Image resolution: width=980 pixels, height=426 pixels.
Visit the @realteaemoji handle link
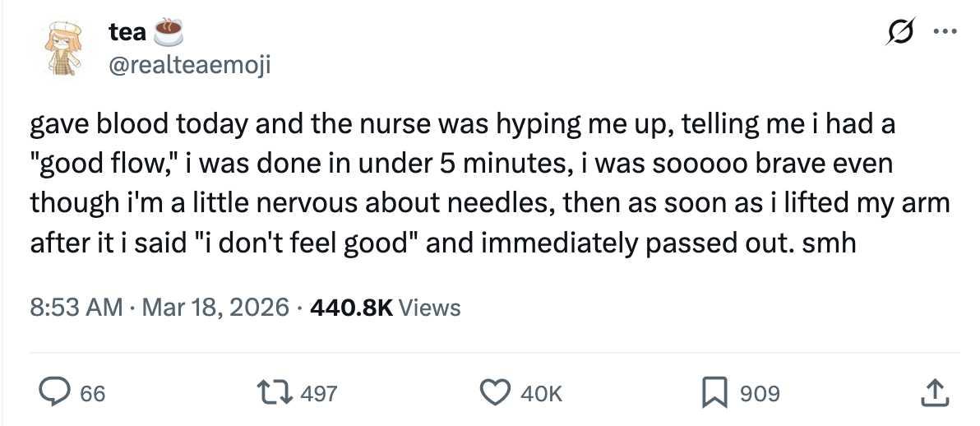tap(189, 64)
